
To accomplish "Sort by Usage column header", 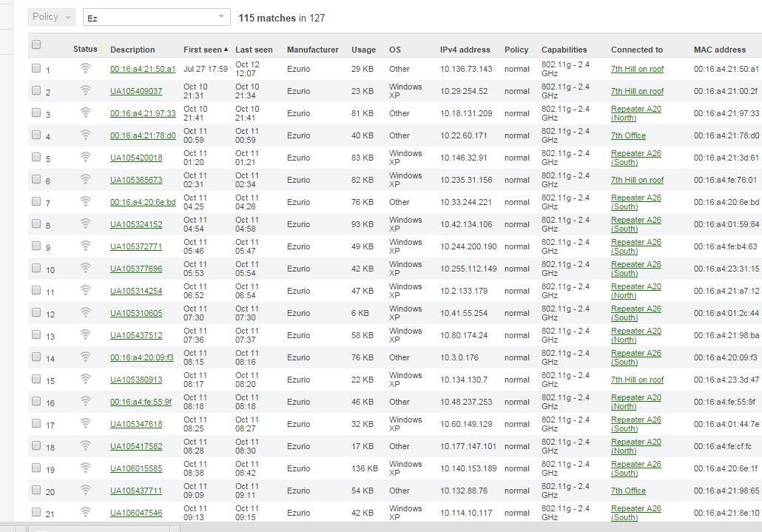I will click(x=363, y=50).
